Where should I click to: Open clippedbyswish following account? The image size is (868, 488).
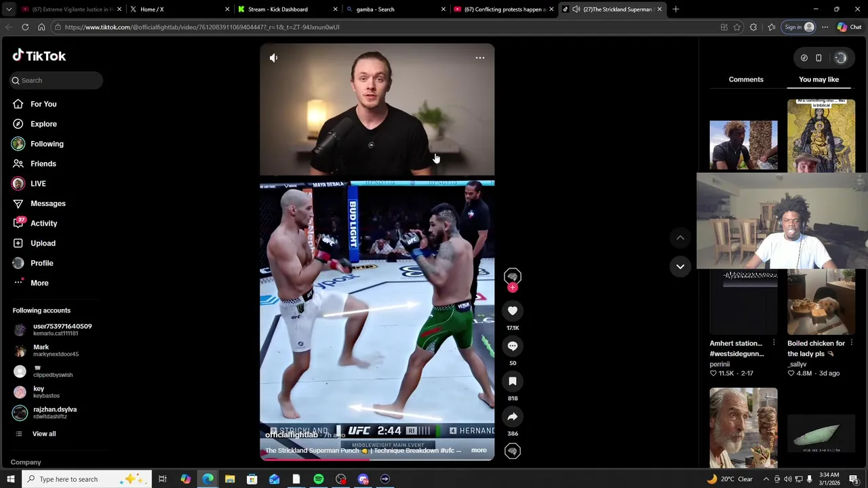click(43, 371)
